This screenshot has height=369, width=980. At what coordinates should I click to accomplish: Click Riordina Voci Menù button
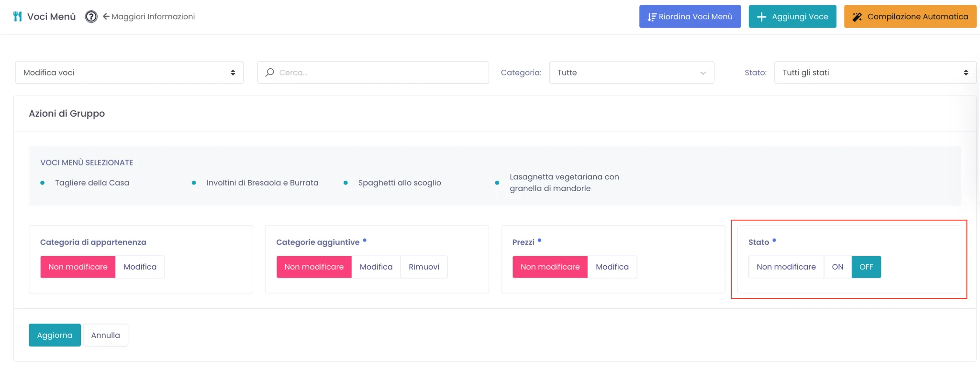click(690, 17)
